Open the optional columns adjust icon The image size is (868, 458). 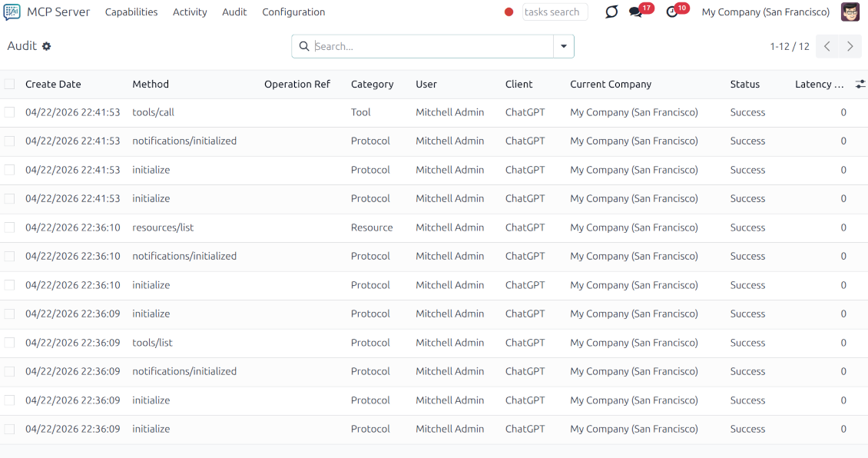[860, 84]
